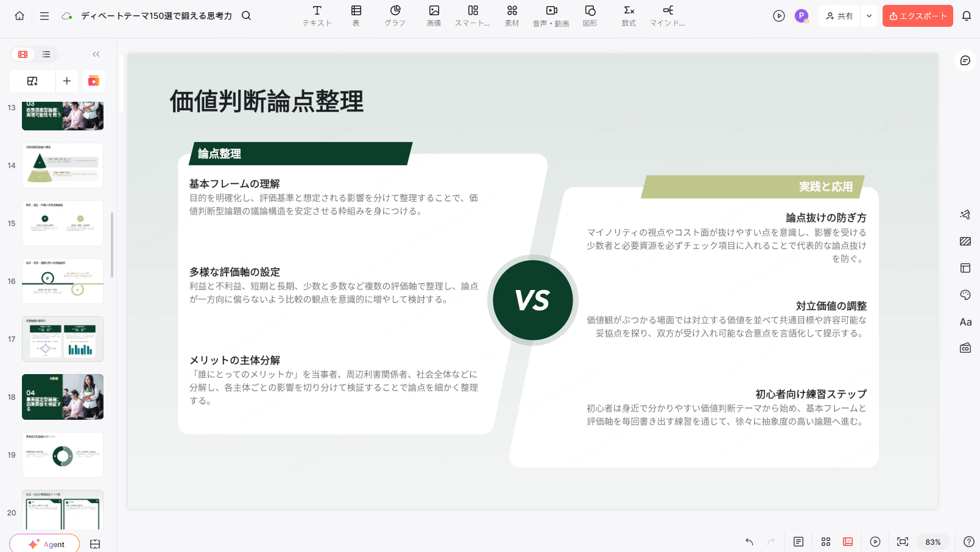Open the animation panel icon
Image resolution: width=980 pixels, height=552 pixels.
tap(965, 214)
